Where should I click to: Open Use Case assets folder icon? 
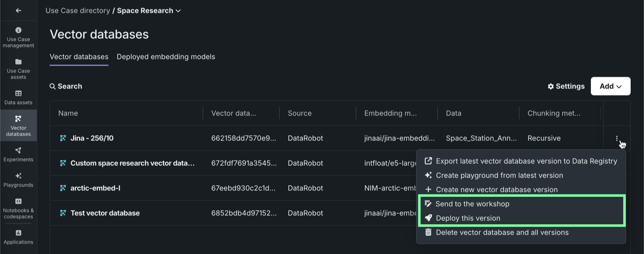(x=18, y=62)
